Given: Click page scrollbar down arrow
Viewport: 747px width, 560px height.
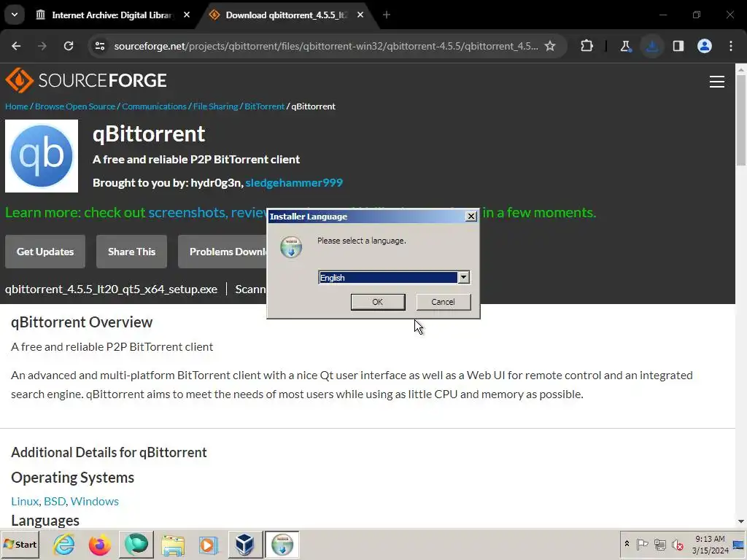Looking at the screenshot, I should pos(741,522).
